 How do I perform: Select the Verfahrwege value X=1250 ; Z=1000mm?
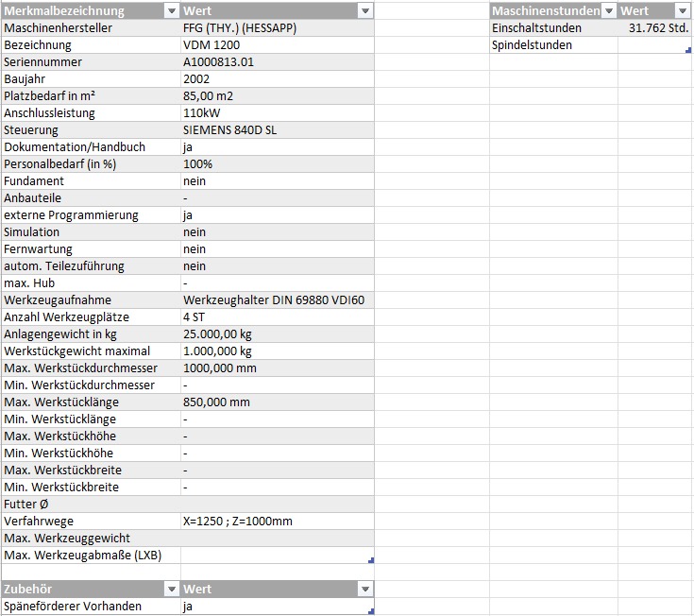click(x=277, y=522)
